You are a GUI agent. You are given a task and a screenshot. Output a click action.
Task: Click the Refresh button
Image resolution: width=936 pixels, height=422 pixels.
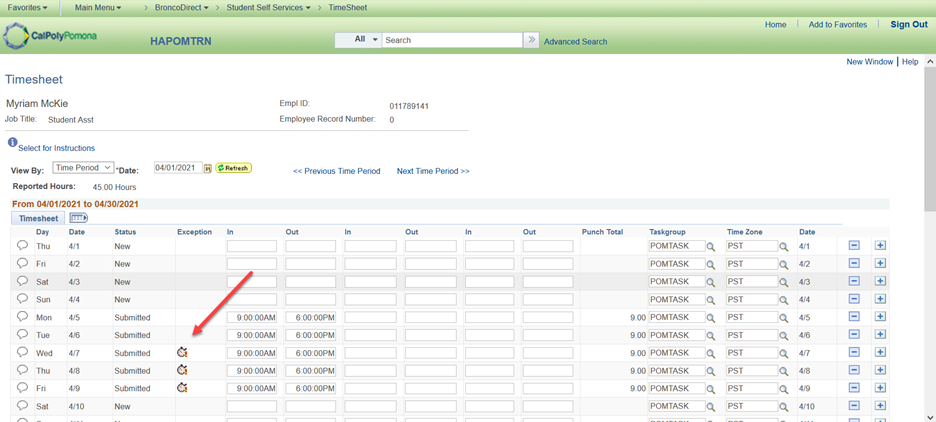[233, 169]
